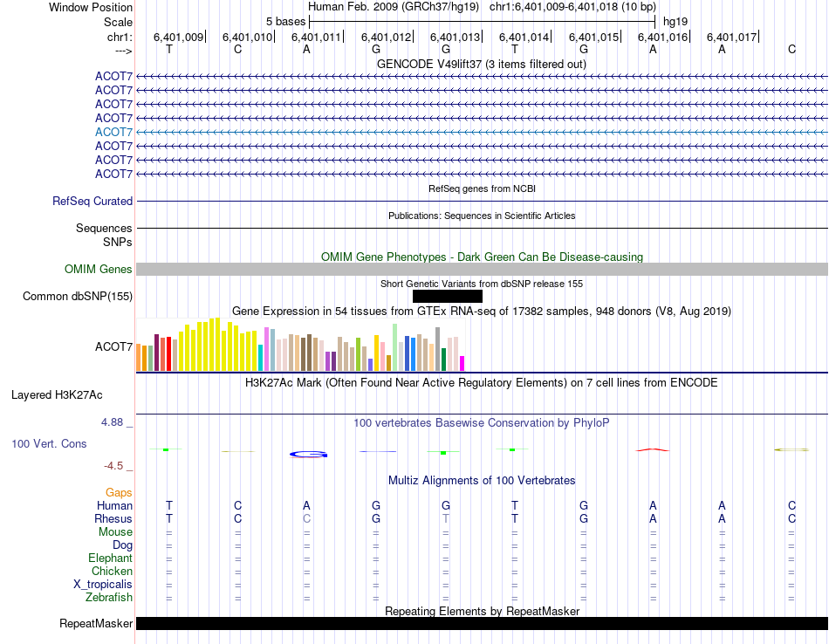
Task: Click the blue G conservation logo
Action: click(309, 454)
